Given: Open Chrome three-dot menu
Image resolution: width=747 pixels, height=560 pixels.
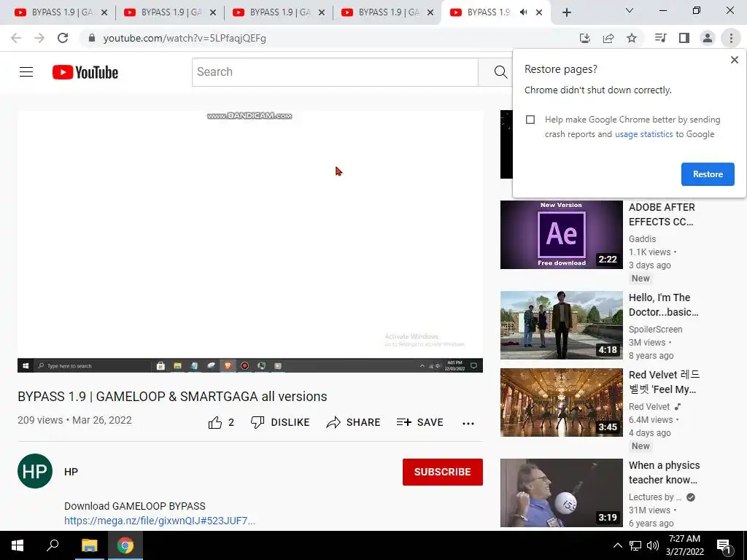Looking at the screenshot, I should click(x=731, y=38).
